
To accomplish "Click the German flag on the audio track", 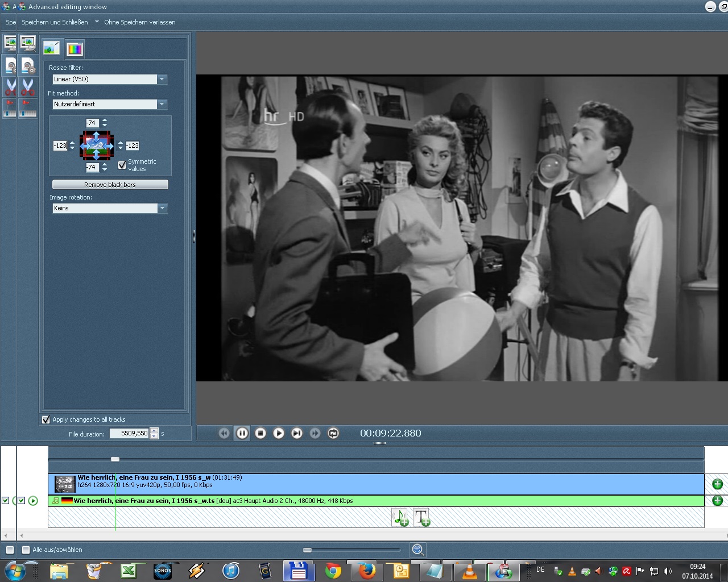I will pyautogui.click(x=67, y=501).
